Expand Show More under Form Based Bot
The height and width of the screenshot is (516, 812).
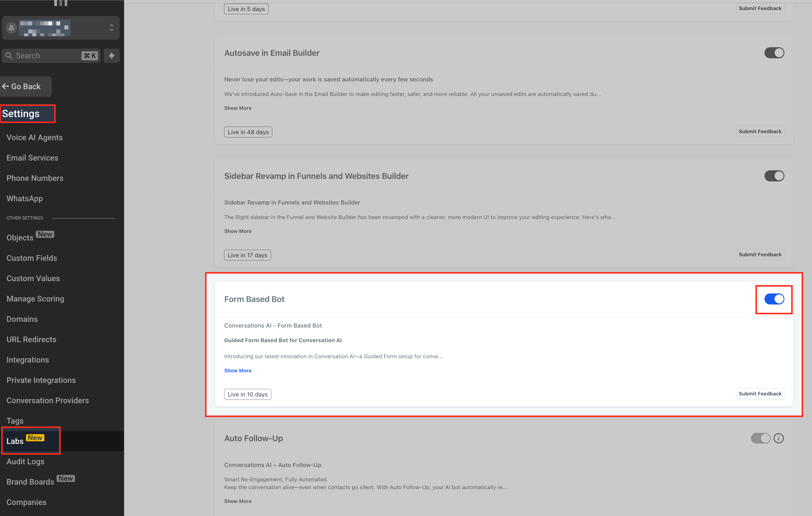(x=238, y=370)
